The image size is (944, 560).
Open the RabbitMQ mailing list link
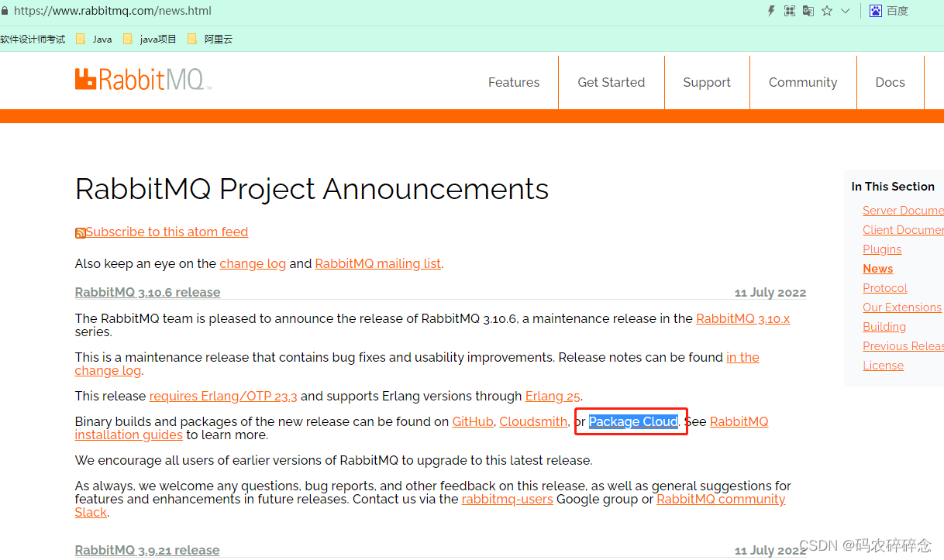(x=378, y=263)
